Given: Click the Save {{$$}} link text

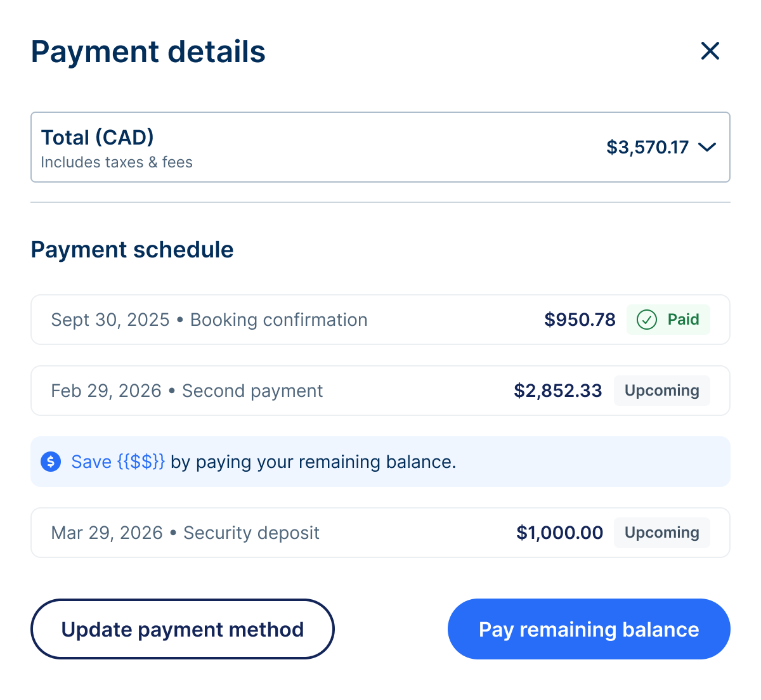Looking at the screenshot, I should tap(118, 462).
